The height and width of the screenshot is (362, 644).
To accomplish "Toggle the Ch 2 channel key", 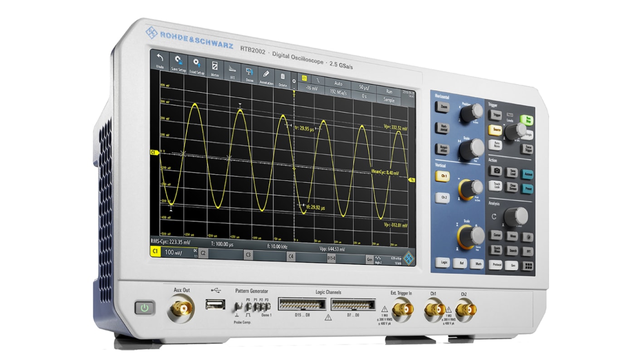I will [443, 197].
